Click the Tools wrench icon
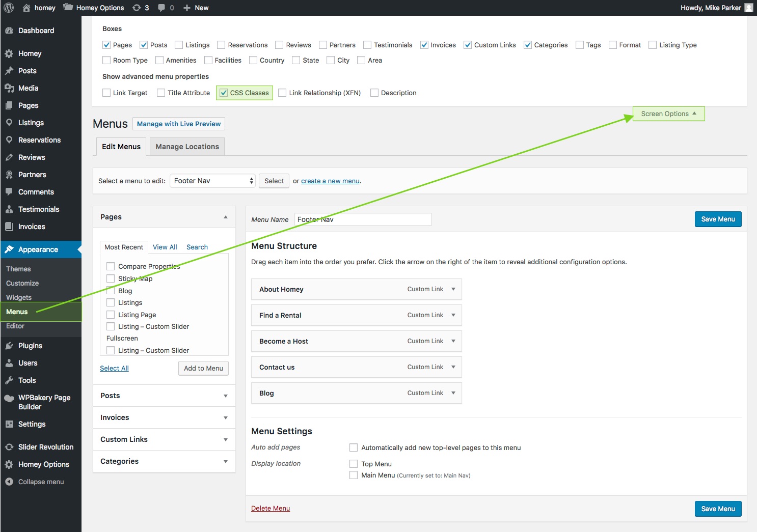This screenshot has height=532, width=757. coord(9,380)
